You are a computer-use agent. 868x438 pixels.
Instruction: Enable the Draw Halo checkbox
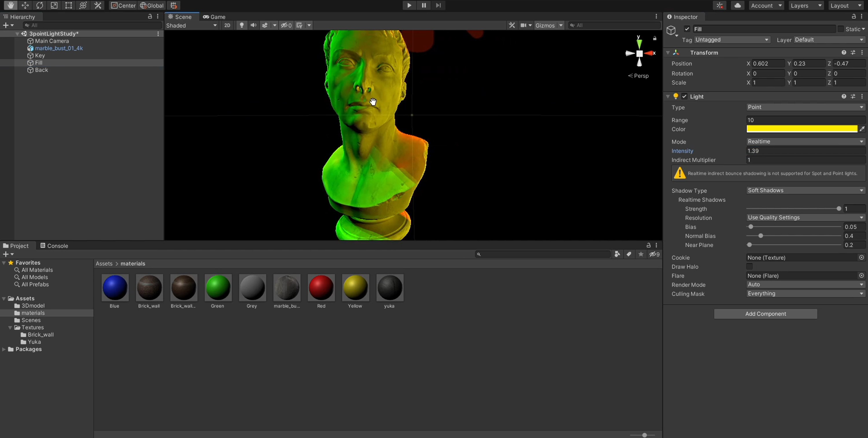pyautogui.click(x=749, y=267)
